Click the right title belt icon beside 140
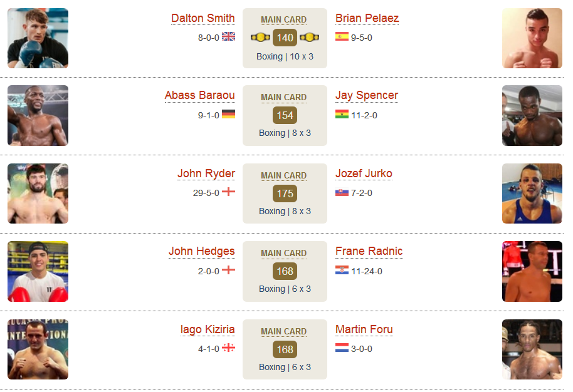The height and width of the screenshot is (392, 573). (309, 37)
